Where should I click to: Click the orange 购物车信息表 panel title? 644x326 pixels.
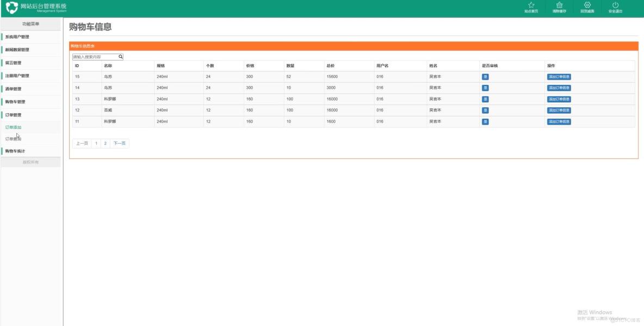pyautogui.click(x=83, y=46)
